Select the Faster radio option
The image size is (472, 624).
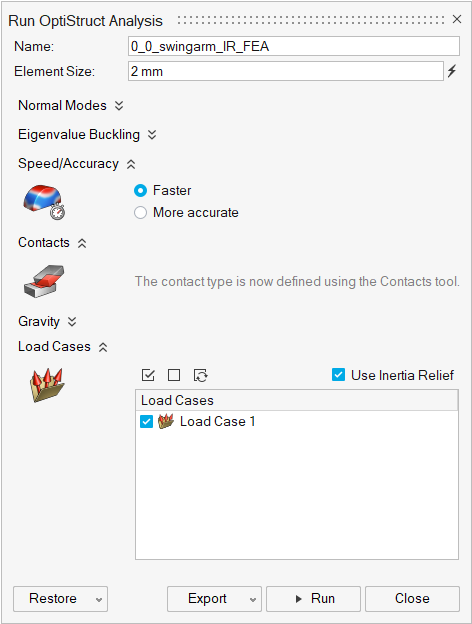140,191
